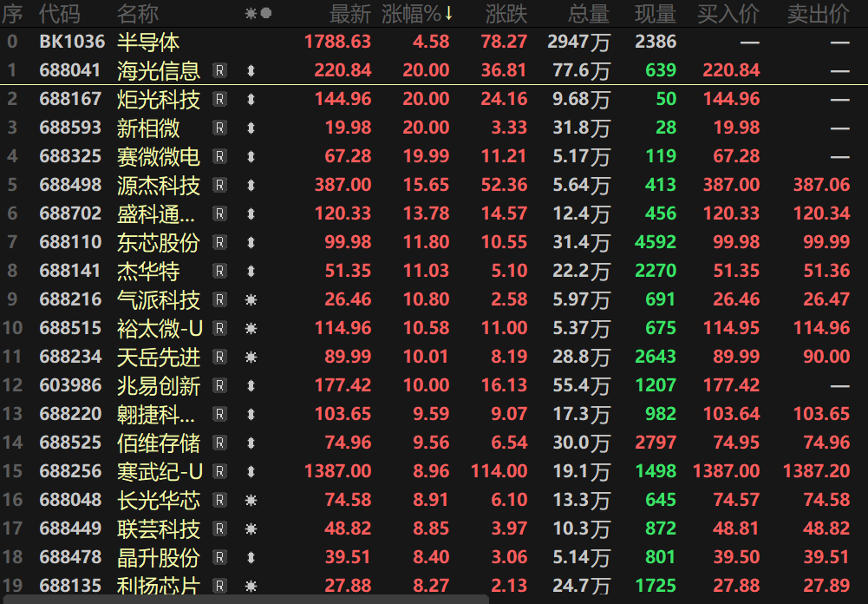Select stock 天岳先进
868x604 pixels.
[x=159, y=357]
